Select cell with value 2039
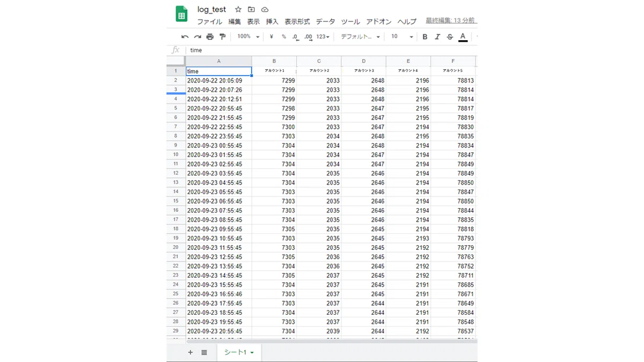Image resolution: width=644 pixels, height=362 pixels. (x=319, y=331)
